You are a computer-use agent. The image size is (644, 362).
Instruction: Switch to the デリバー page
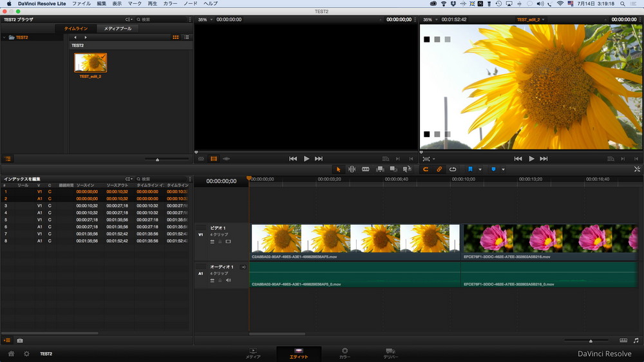point(391,354)
